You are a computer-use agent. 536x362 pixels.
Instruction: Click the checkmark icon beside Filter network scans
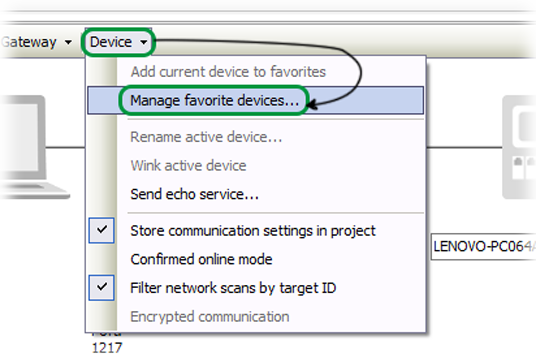click(102, 287)
